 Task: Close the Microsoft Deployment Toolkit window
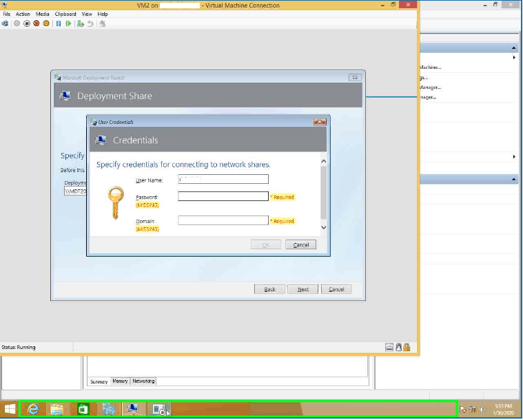click(355, 78)
